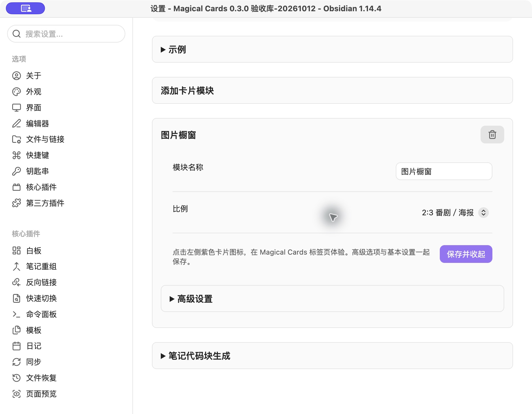Click the 图片橱窗 module heading
This screenshot has height=414, width=532.
(178, 135)
